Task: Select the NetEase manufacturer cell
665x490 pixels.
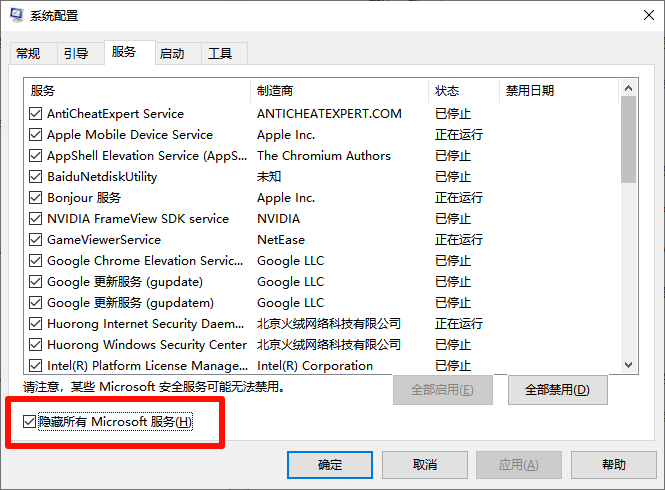Action: (281, 240)
